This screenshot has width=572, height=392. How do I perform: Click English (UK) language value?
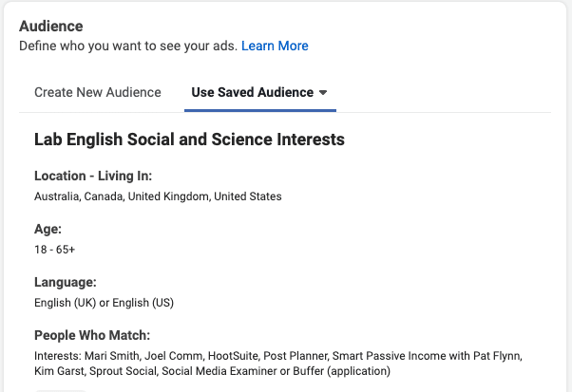pyautogui.click(x=65, y=303)
